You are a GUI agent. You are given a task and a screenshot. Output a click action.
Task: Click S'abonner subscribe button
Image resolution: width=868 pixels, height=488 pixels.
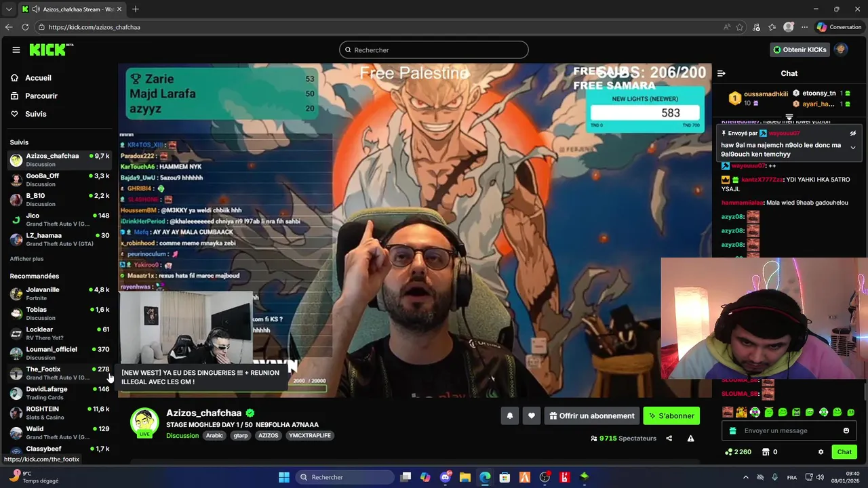click(671, 416)
